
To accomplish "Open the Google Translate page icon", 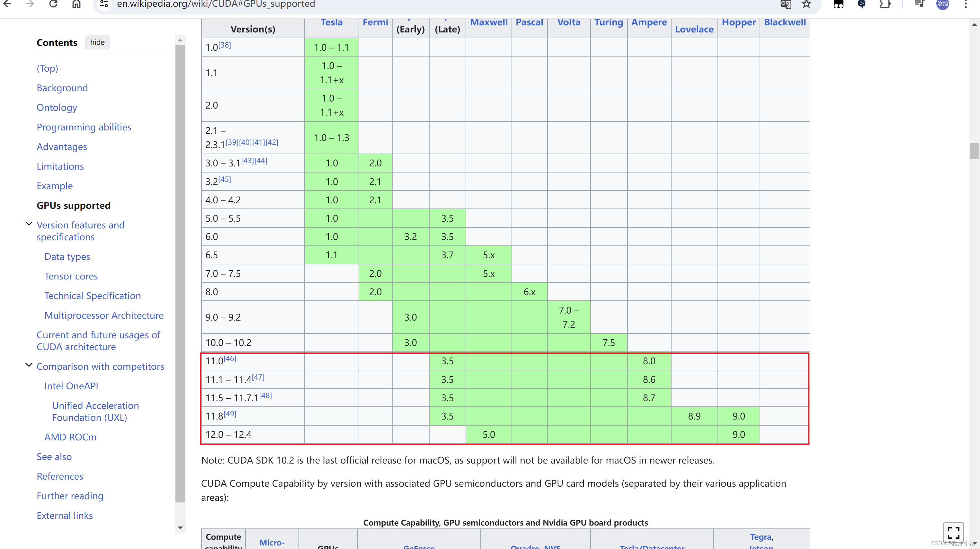I will pyautogui.click(x=785, y=4).
